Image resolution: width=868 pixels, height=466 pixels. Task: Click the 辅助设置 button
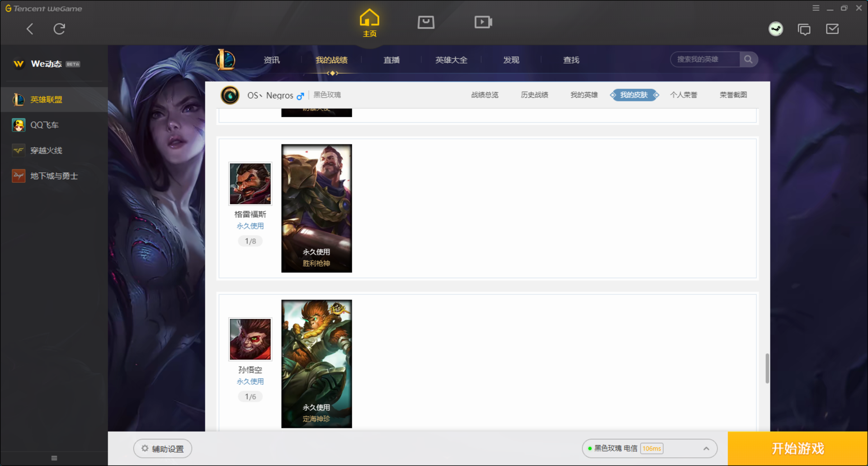click(163, 448)
